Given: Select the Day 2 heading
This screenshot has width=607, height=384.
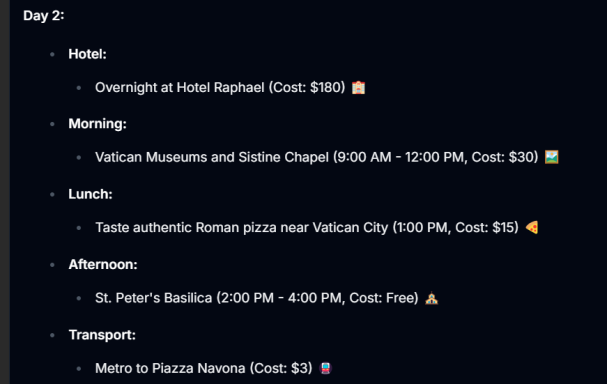Looking at the screenshot, I should point(44,16).
